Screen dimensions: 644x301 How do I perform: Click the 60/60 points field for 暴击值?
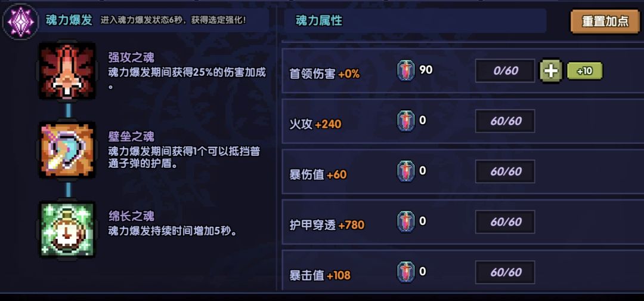505,272
